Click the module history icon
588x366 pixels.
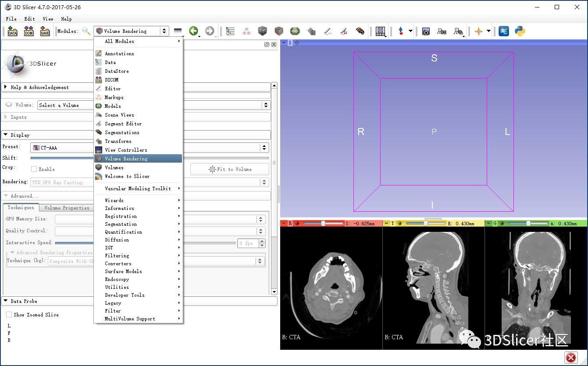coord(178,31)
